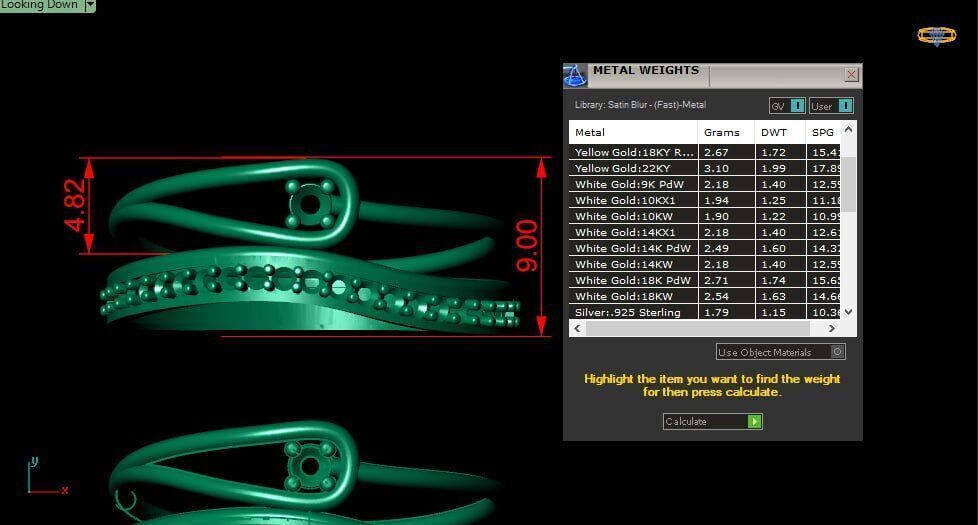Click the gold ring icon at top right

936,36
